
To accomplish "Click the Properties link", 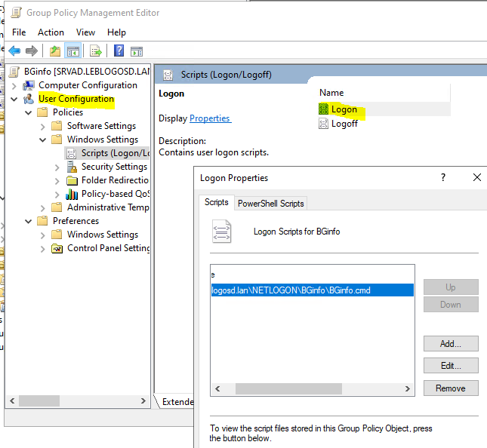I will (210, 118).
